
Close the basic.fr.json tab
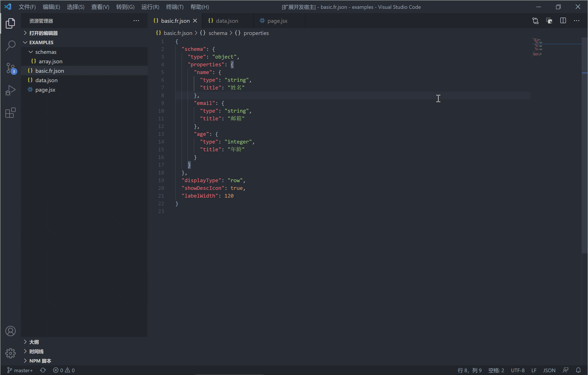195,21
